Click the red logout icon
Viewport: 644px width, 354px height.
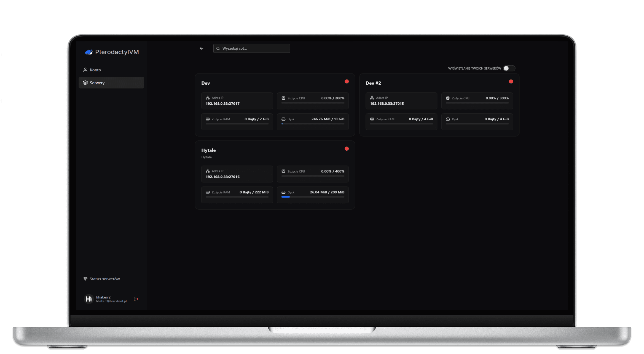tap(136, 299)
